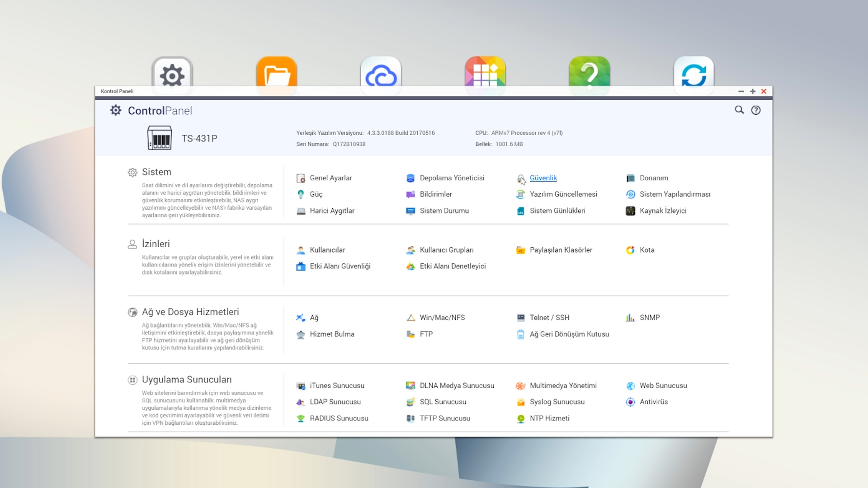Click firmware version 4.3.3.0188 text
Viewport: 868px width, 488px height.
click(401, 133)
